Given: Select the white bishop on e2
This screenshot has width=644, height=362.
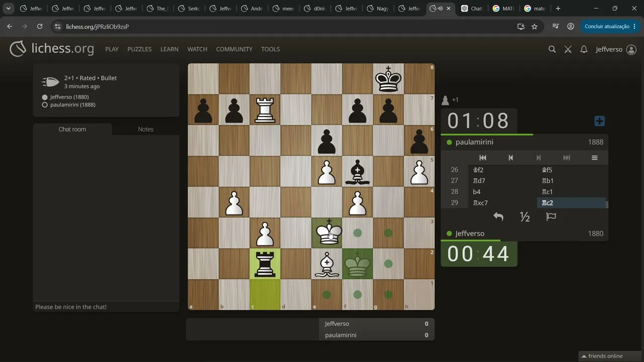Looking at the screenshot, I should [327, 263].
